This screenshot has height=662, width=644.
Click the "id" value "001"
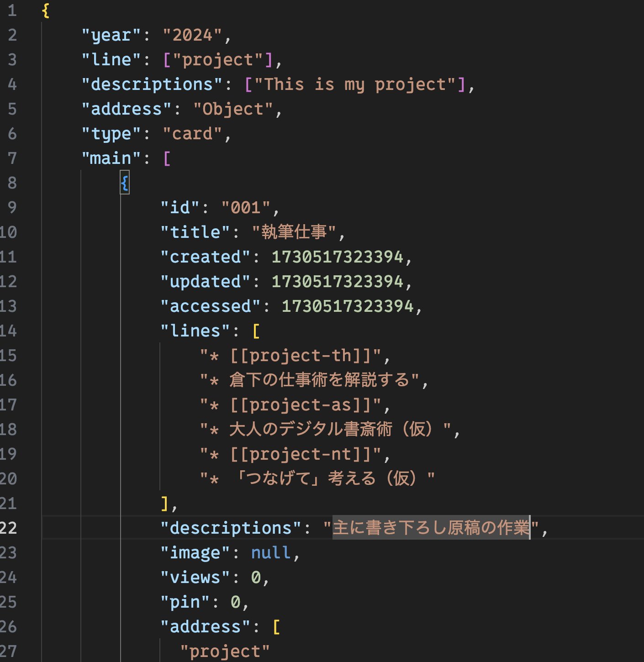click(245, 207)
